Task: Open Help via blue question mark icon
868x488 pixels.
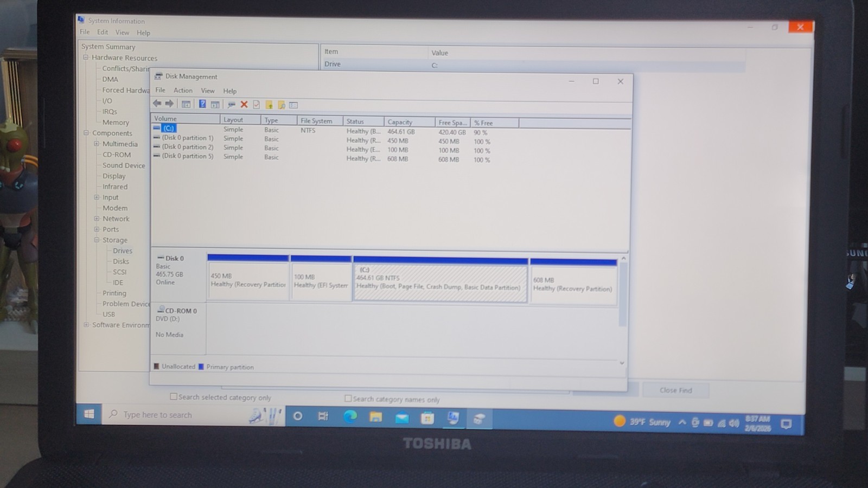Action: point(202,104)
